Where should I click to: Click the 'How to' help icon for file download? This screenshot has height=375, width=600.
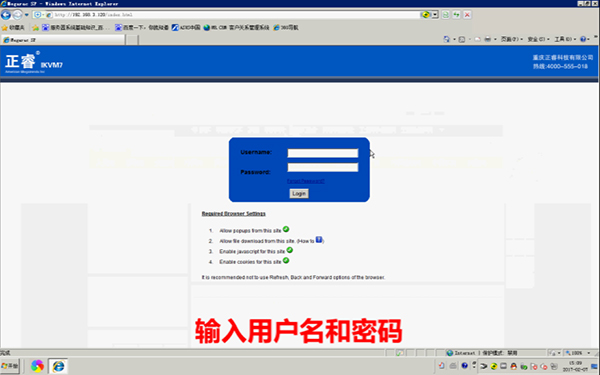point(319,240)
